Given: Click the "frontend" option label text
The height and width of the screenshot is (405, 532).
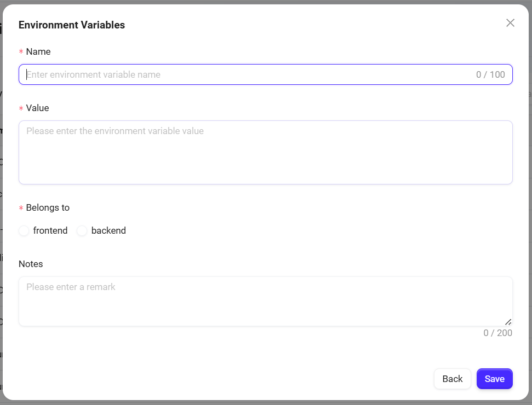Looking at the screenshot, I should coord(50,231).
